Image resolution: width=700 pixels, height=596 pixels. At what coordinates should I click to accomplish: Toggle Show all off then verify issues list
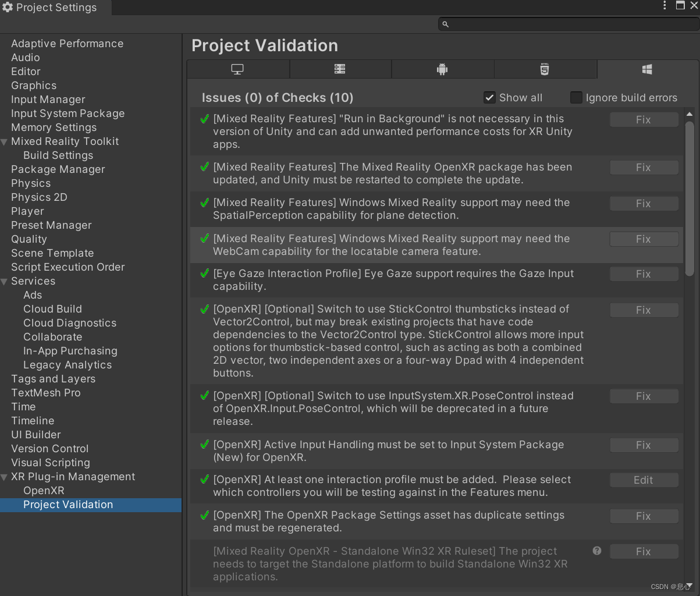[489, 97]
